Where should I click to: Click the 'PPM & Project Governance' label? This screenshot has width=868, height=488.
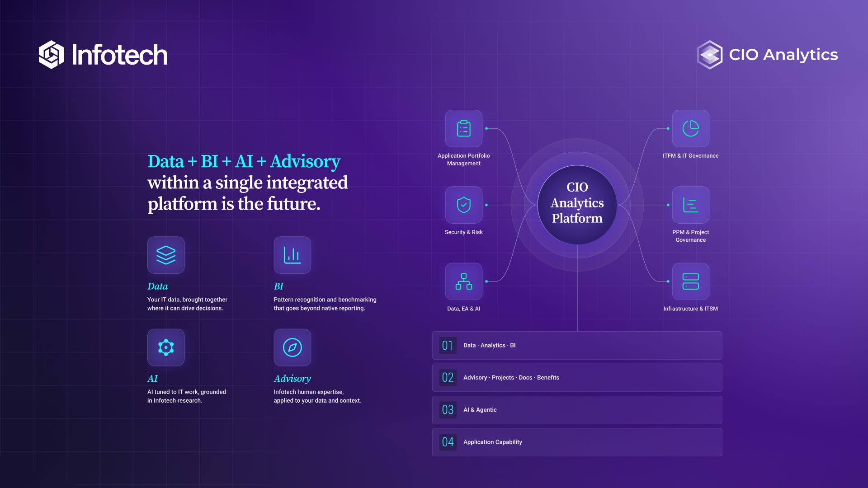691,236
